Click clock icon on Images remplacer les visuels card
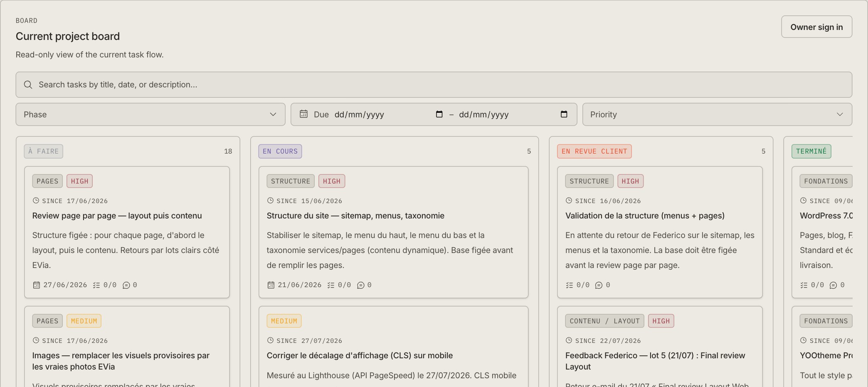Viewport: 868px width, 387px height. 36,340
